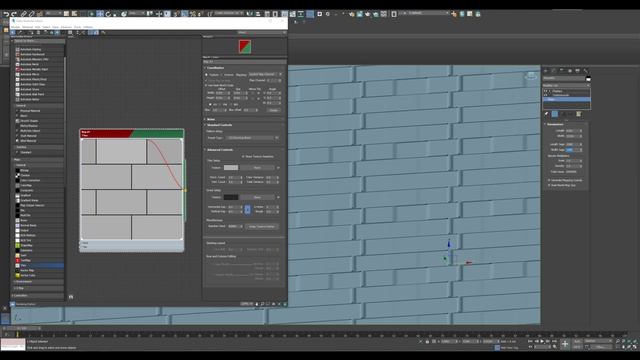
Task: Toggle Generate Mapping Coords checkbox
Action: click(x=549, y=180)
